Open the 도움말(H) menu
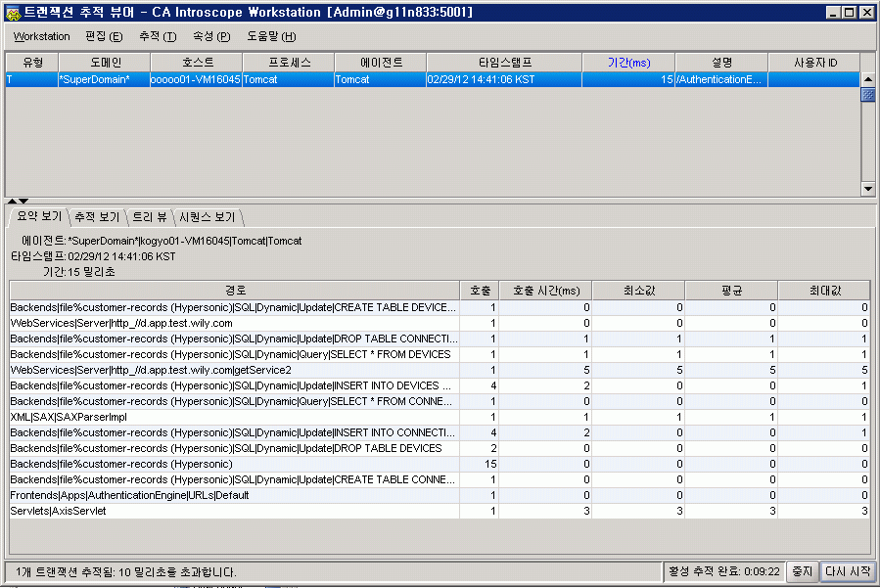The height and width of the screenshot is (588, 880). (271, 36)
